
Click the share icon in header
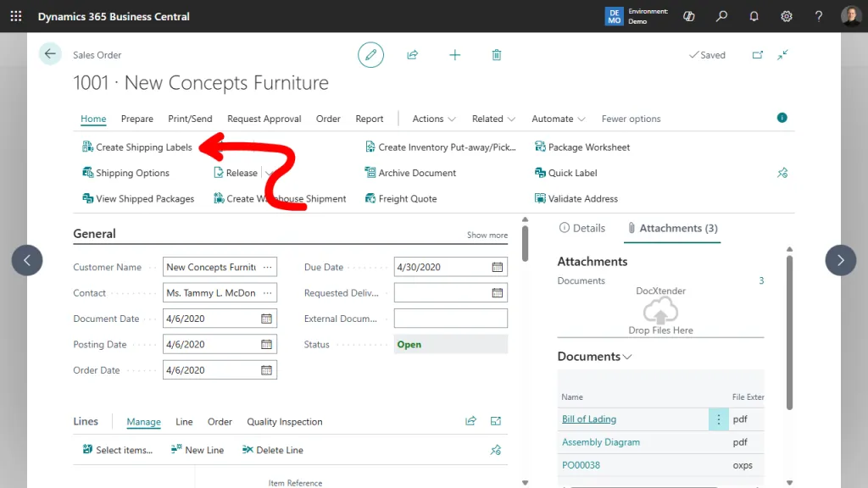(413, 55)
